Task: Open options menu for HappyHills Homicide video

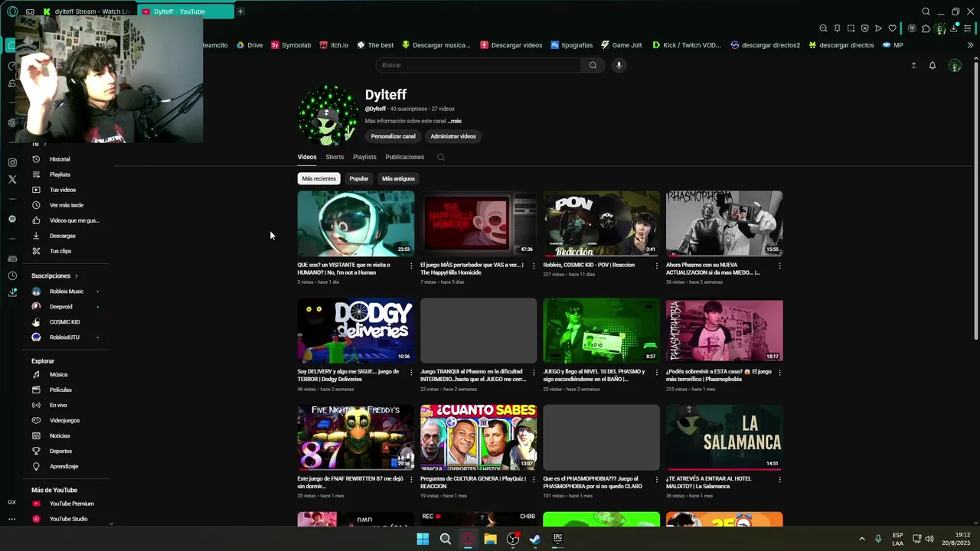Action: pos(534,266)
